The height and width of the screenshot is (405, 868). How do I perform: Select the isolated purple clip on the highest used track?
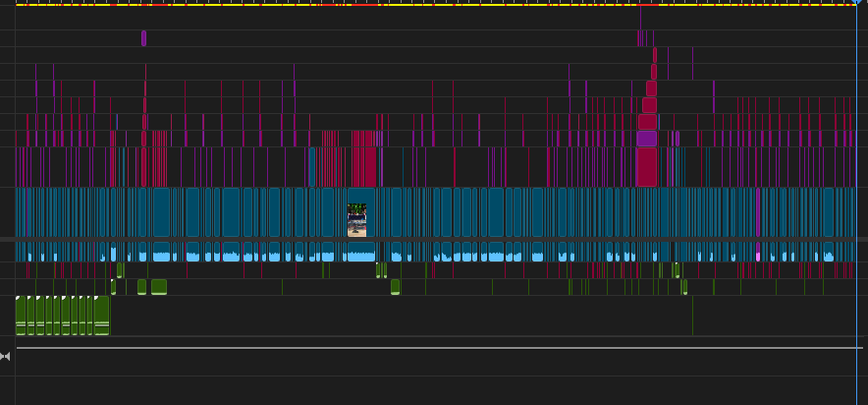pos(144,38)
